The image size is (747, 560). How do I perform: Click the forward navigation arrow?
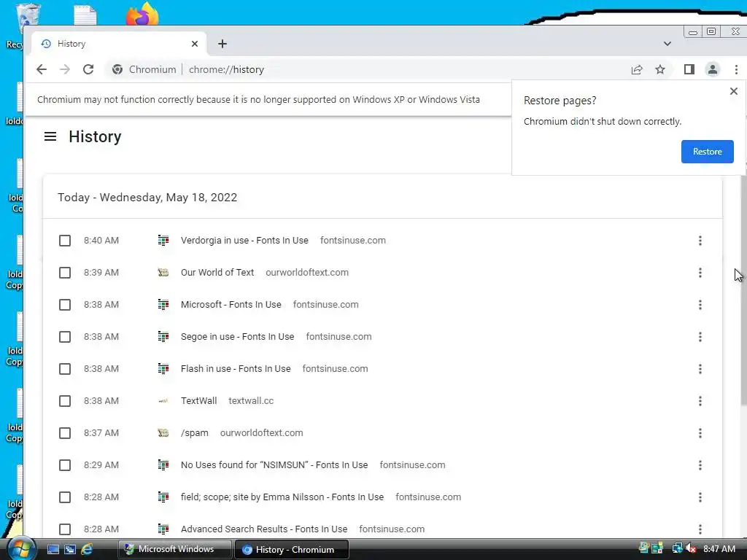point(65,69)
